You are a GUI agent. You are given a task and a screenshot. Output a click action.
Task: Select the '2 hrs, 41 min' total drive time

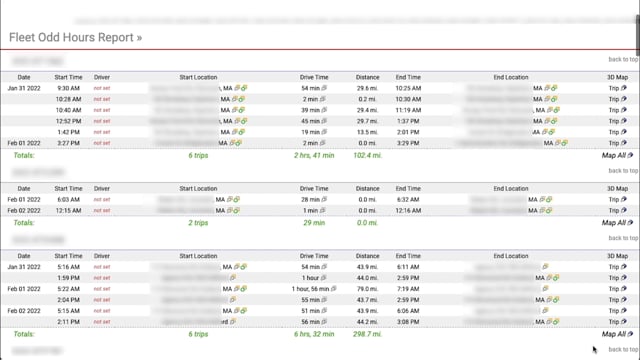coord(314,156)
